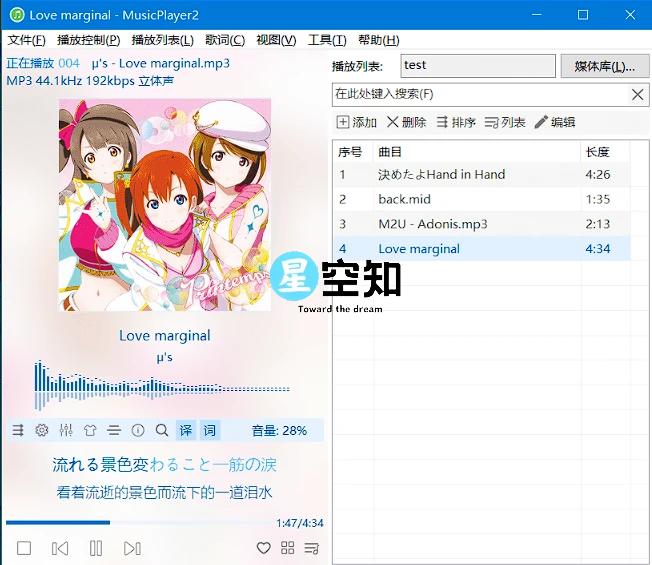Viewport: 652px width, 565px height.
Task: Toggle lyric translation with the 译 button
Action: pos(186,430)
